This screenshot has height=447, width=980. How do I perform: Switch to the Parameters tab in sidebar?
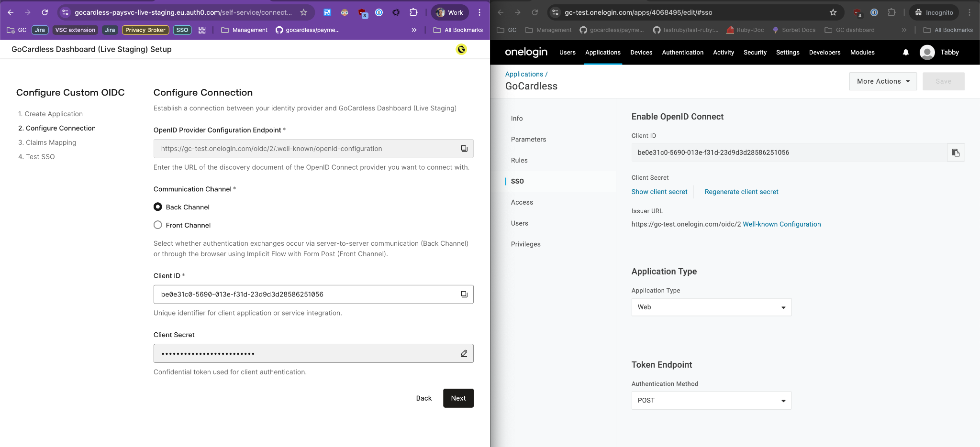528,139
